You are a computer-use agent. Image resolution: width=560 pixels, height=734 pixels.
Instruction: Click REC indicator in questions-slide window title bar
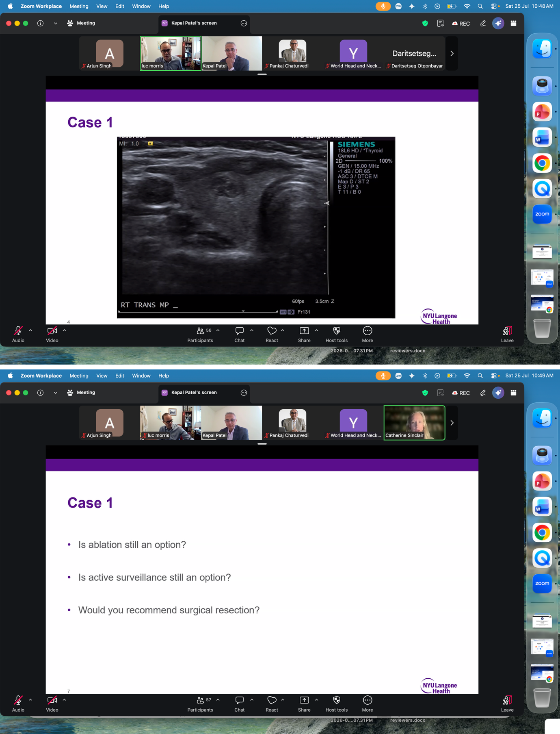461,393
